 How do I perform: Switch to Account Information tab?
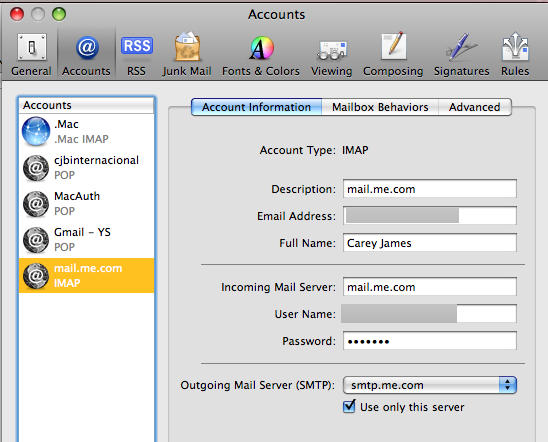tap(257, 107)
